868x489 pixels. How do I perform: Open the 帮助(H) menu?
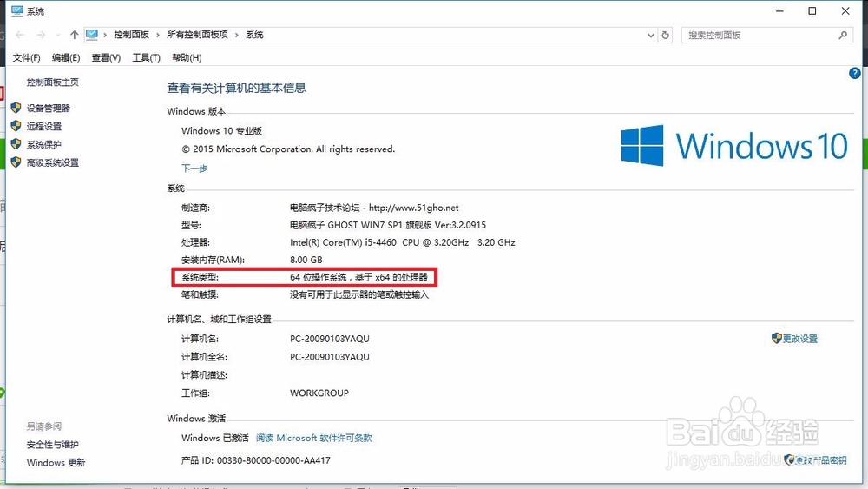click(187, 57)
